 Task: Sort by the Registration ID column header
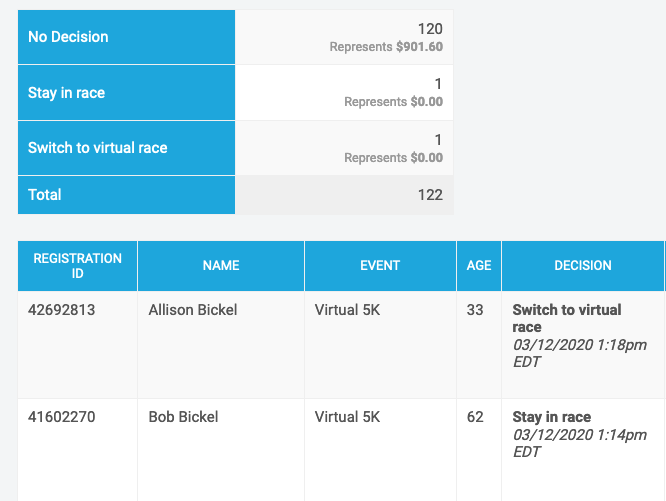tap(77, 266)
